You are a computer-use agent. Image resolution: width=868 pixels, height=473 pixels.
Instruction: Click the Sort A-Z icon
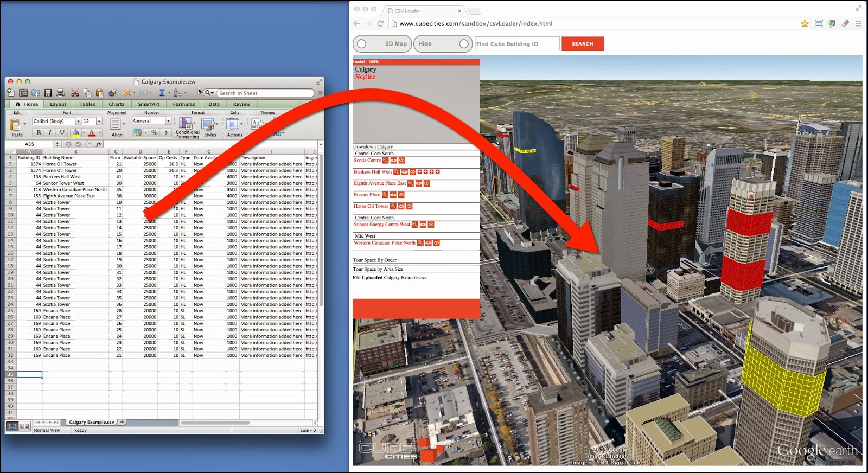pyautogui.click(x=177, y=93)
